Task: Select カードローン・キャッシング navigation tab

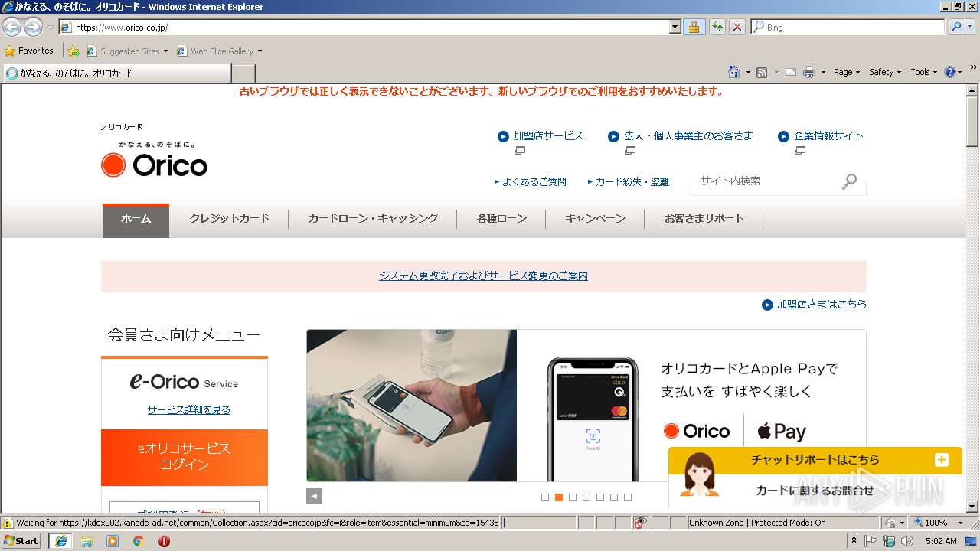Action: [373, 219]
